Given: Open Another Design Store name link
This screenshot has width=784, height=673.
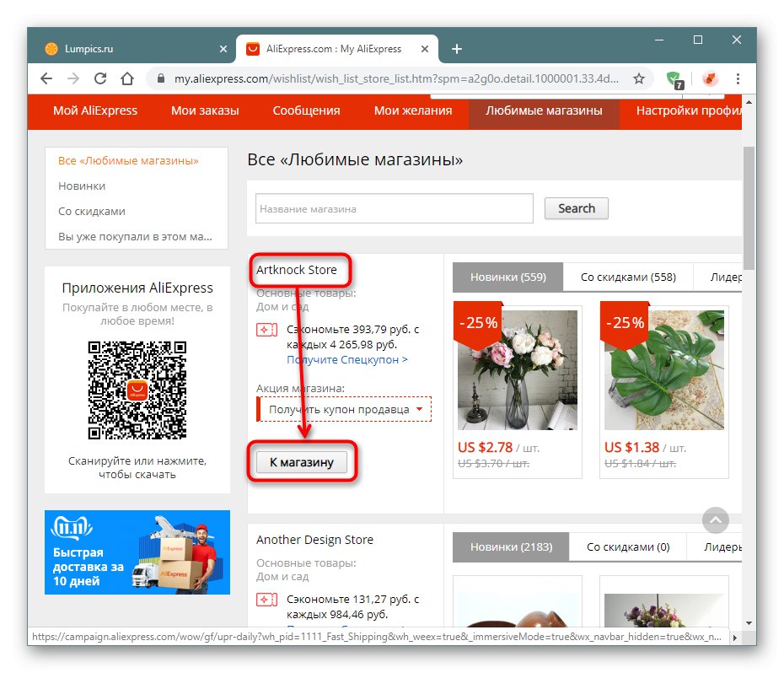Looking at the screenshot, I should click(x=314, y=540).
